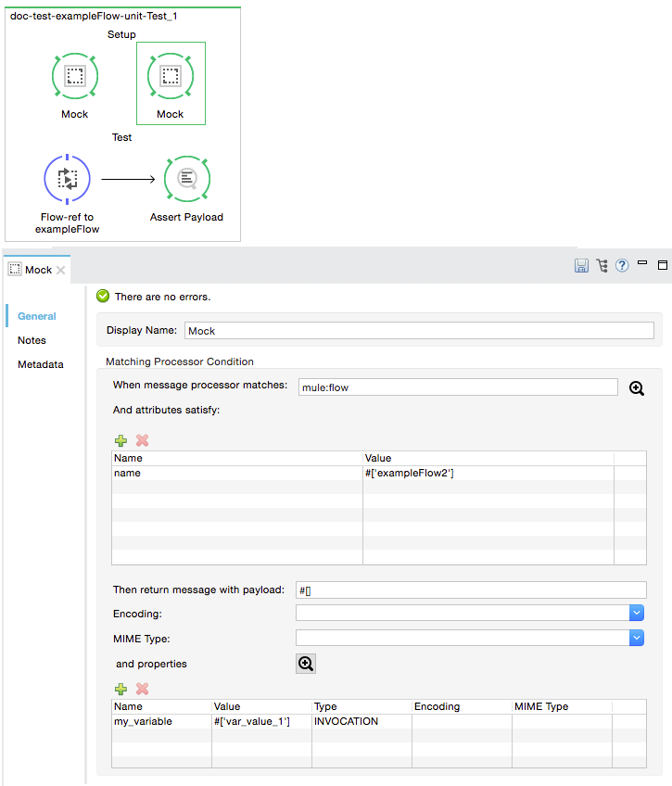Click the save icon in the panel toolbar

point(581,267)
